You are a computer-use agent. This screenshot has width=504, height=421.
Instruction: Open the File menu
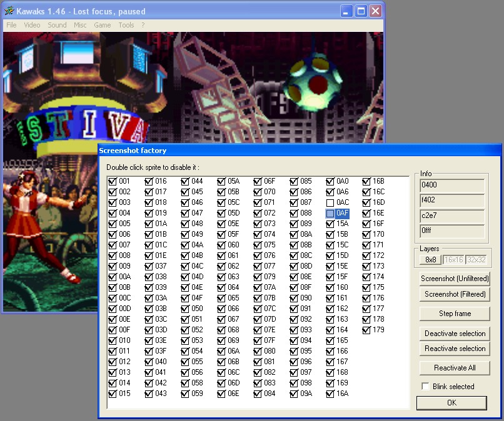[11, 25]
